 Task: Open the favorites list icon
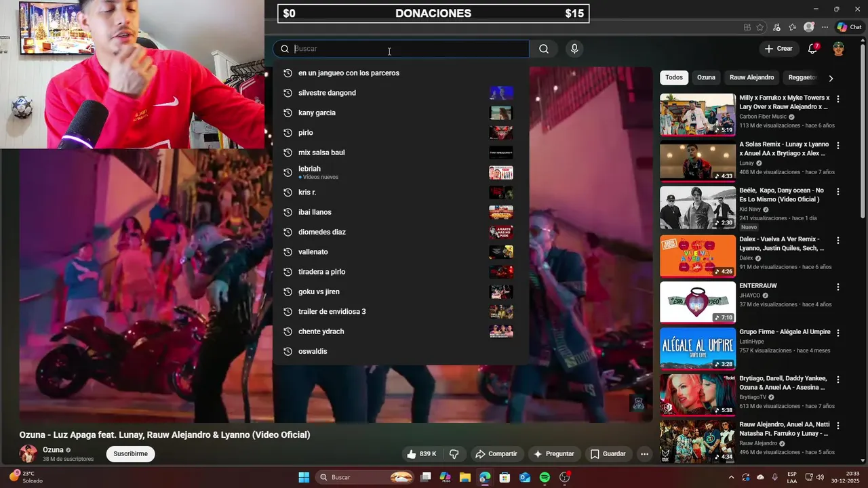[x=793, y=27]
